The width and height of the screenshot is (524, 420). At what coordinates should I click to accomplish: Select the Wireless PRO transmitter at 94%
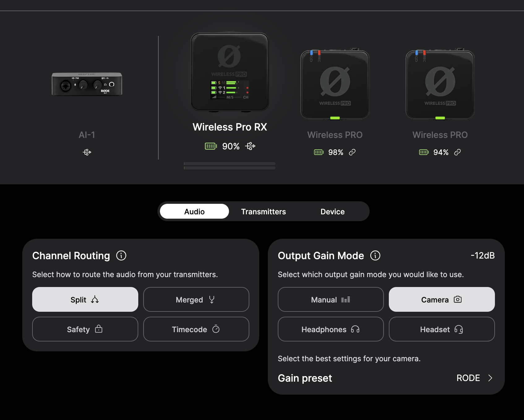click(440, 84)
